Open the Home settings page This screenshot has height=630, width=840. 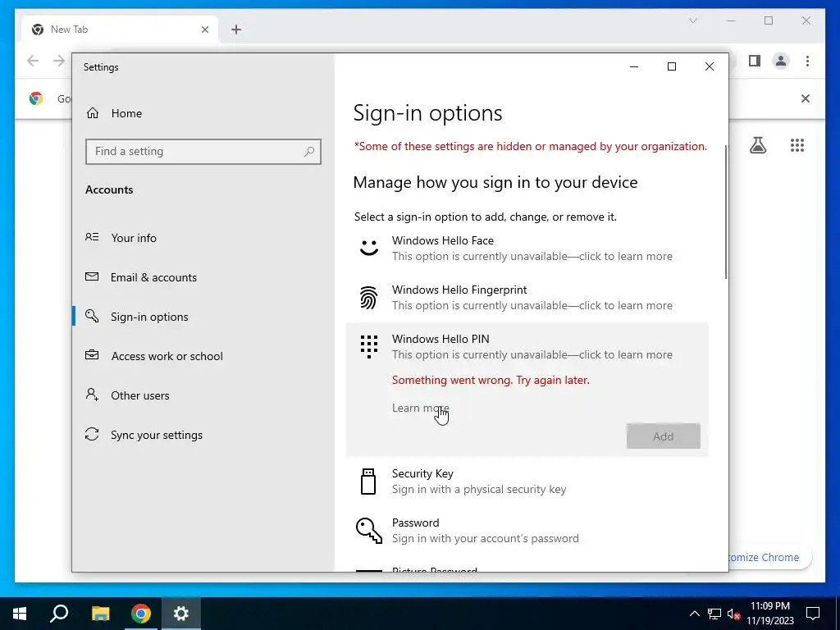pos(203,113)
